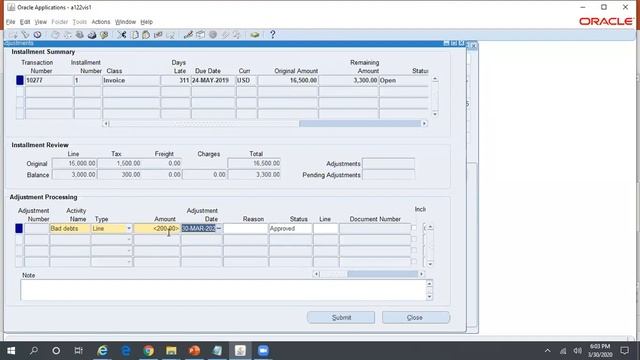Tick the Incl checkbox in fourth adjustment row
Screen dimensions: 640x360
413,261
